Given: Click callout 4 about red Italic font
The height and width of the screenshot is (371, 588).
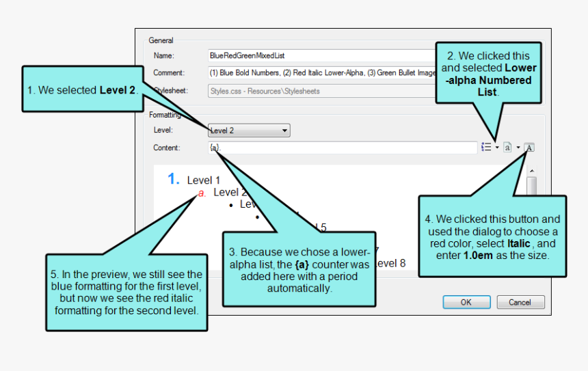Looking at the screenshot, I should pyautogui.click(x=492, y=236).
